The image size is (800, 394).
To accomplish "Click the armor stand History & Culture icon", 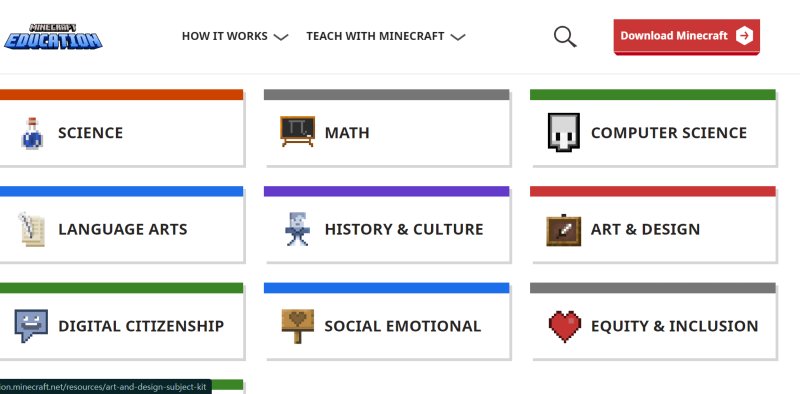I will pyautogui.click(x=297, y=229).
